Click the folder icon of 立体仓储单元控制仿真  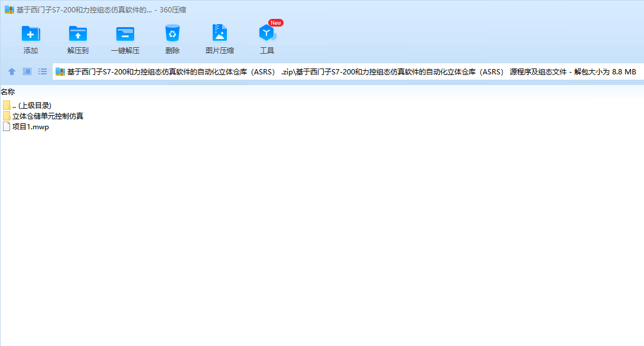(6, 116)
